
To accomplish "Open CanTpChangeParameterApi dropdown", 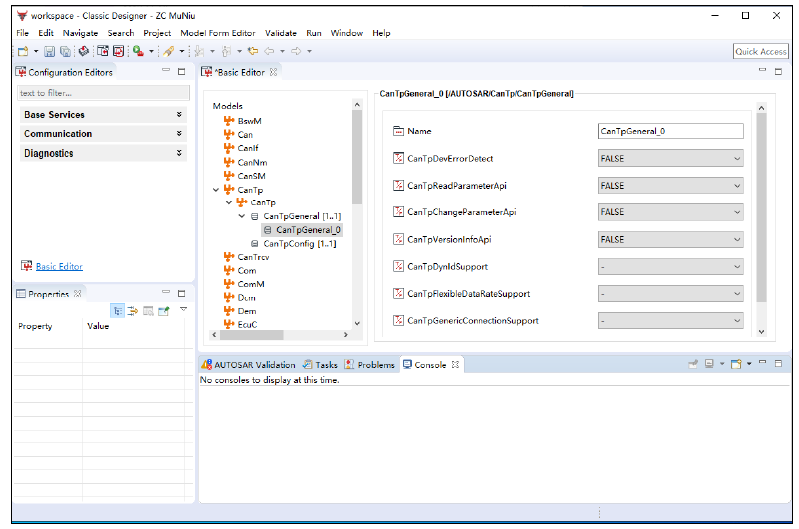I will 737,212.
